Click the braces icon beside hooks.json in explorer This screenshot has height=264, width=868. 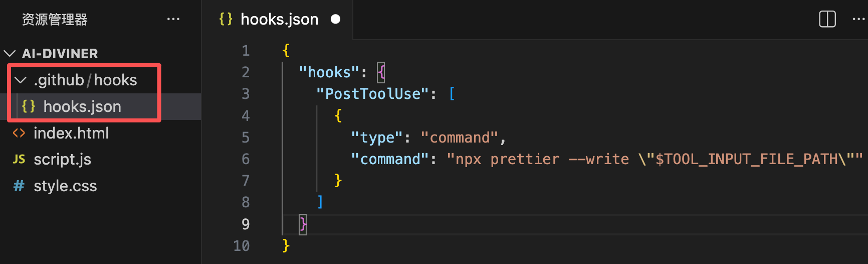point(29,106)
